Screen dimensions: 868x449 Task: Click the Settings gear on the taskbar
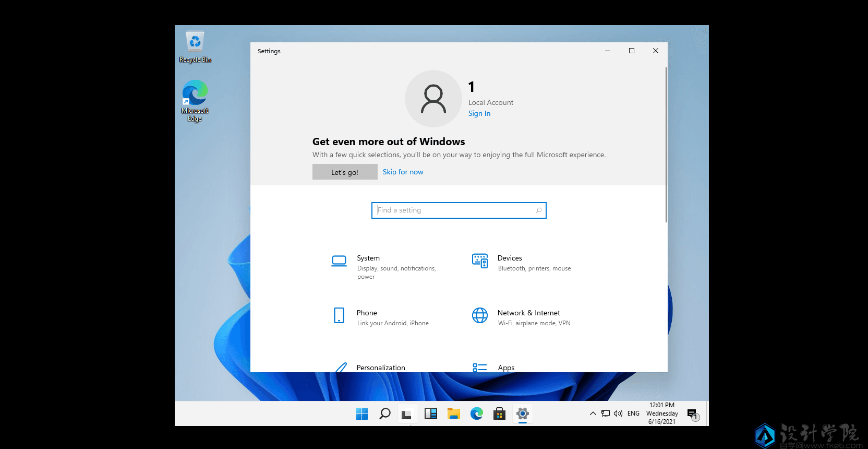[x=523, y=414]
